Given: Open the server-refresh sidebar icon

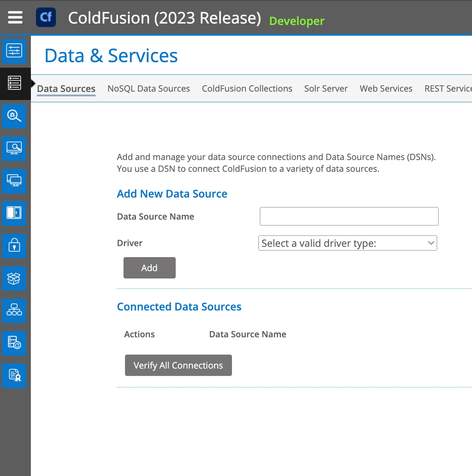Looking at the screenshot, I should pos(14,342).
